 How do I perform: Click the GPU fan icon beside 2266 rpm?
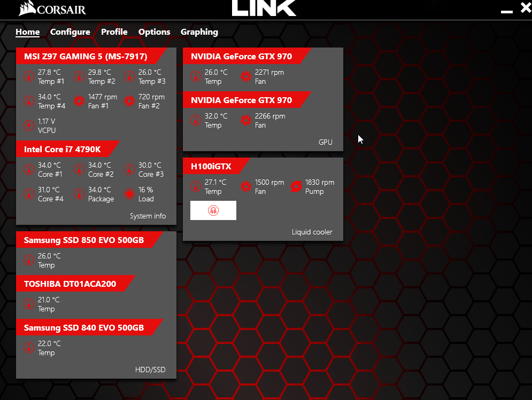(246, 120)
